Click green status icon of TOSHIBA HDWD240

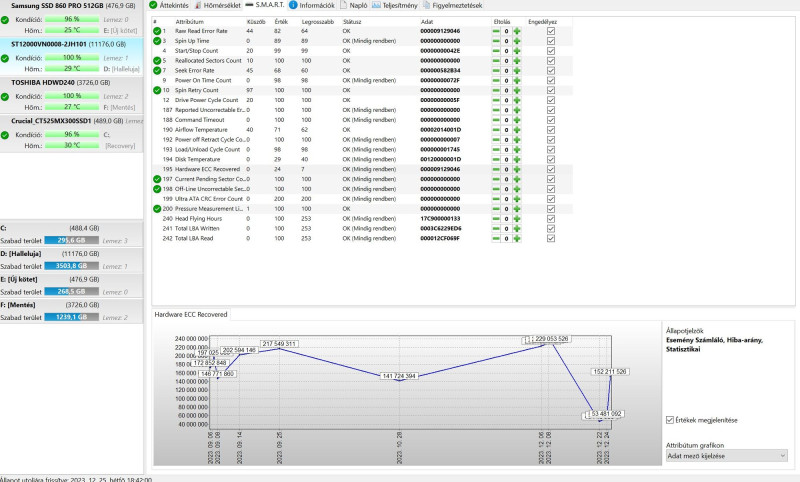pyautogui.click(x=5, y=96)
